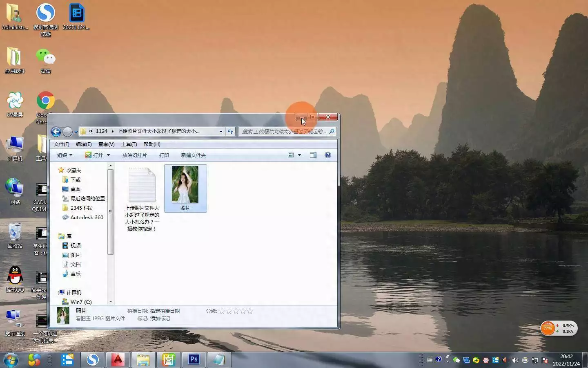Open the 文件(F) menu
This screenshot has height=368, width=588.
61,144
